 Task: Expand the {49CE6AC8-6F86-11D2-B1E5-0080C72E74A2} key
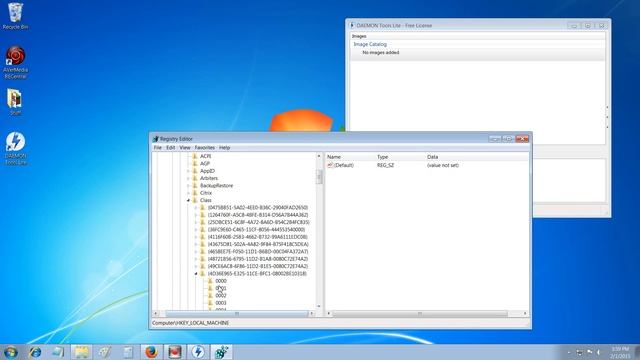(x=196, y=267)
